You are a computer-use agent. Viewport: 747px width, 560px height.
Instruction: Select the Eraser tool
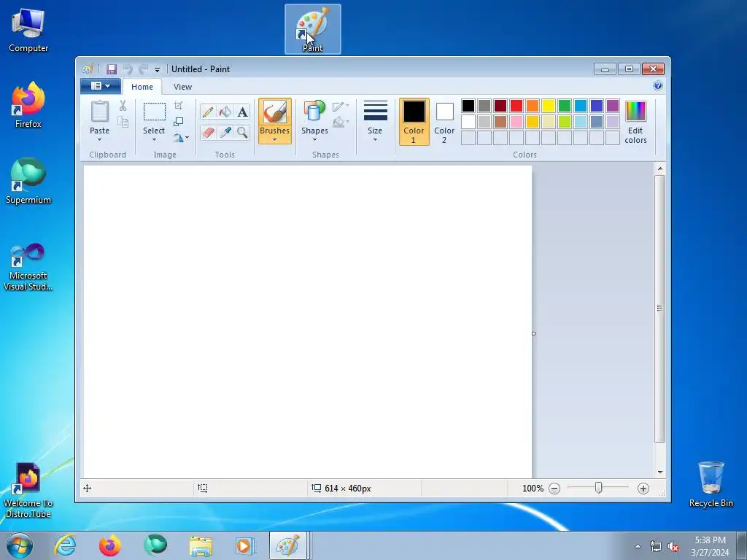[208, 133]
